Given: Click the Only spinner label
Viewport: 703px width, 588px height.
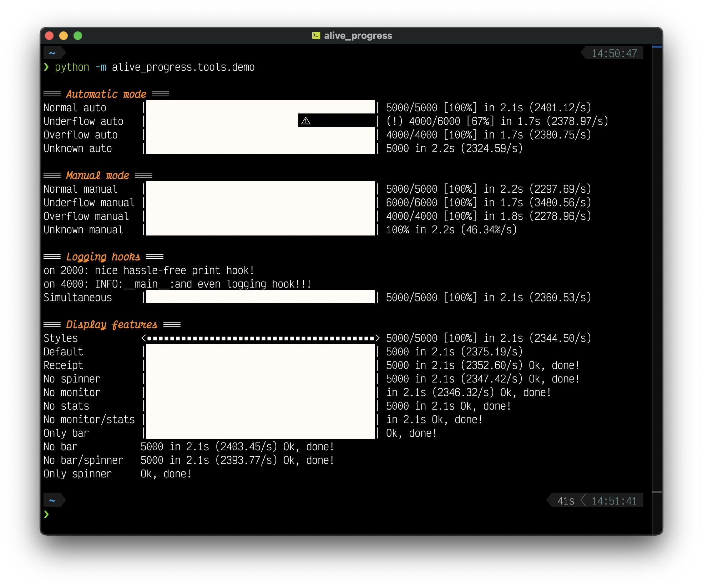Looking at the screenshot, I should click(78, 474).
